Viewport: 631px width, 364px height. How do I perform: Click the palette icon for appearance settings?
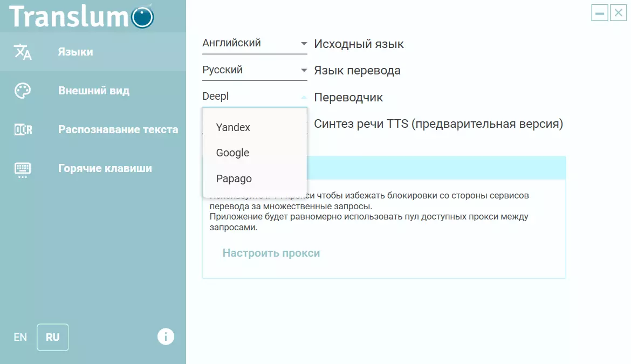pos(23,91)
